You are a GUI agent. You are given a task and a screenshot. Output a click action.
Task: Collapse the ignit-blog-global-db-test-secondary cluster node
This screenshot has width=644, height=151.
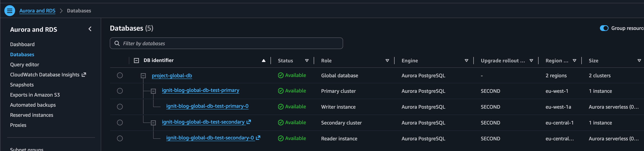coord(154,123)
